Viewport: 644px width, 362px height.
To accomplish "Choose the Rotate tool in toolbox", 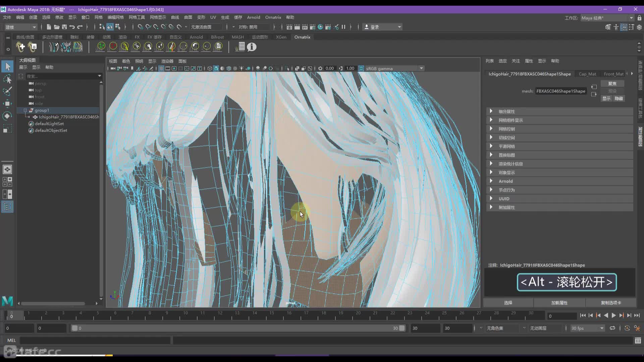I will coord(7,116).
